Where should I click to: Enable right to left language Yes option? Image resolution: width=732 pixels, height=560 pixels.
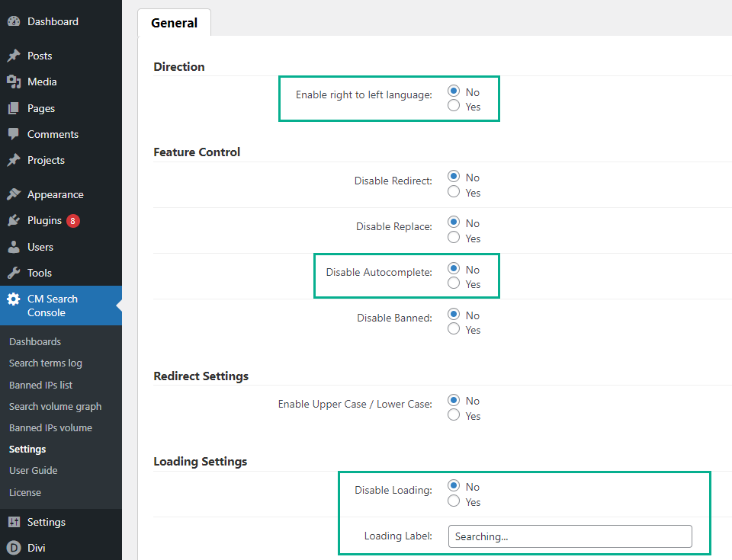454,107
